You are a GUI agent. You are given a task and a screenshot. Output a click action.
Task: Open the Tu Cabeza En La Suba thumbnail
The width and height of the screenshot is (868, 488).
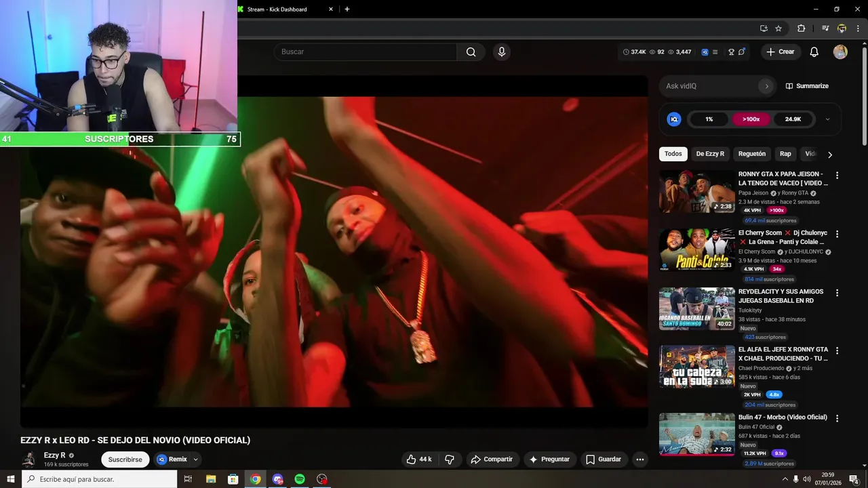point(697,367)
